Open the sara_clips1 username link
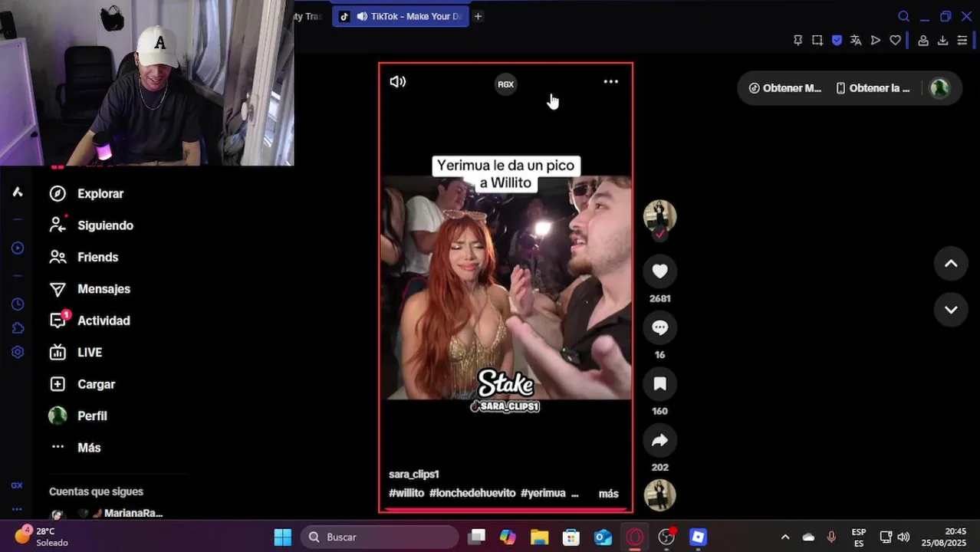Viewport: 980px width, 552px height. [x=414, y=475]
